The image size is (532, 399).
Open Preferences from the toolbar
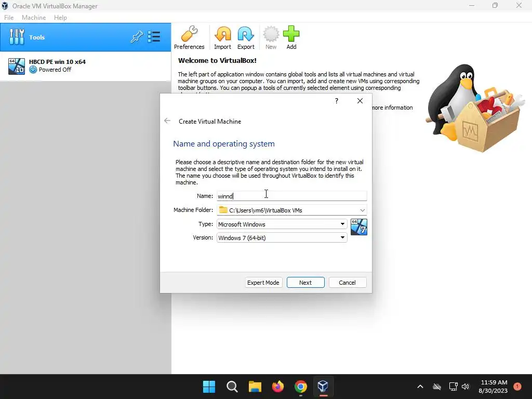coord(189,37)
